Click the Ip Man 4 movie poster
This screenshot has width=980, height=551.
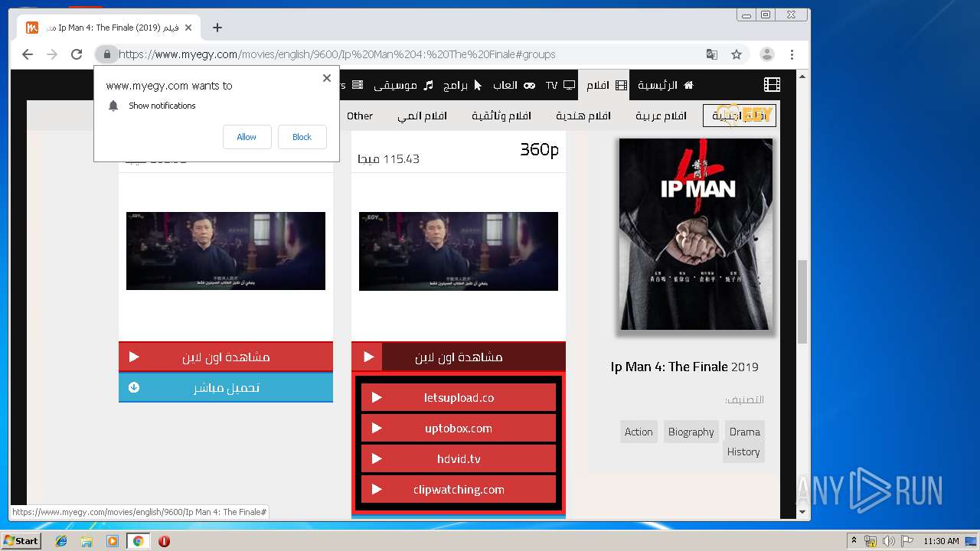[696, 234]
